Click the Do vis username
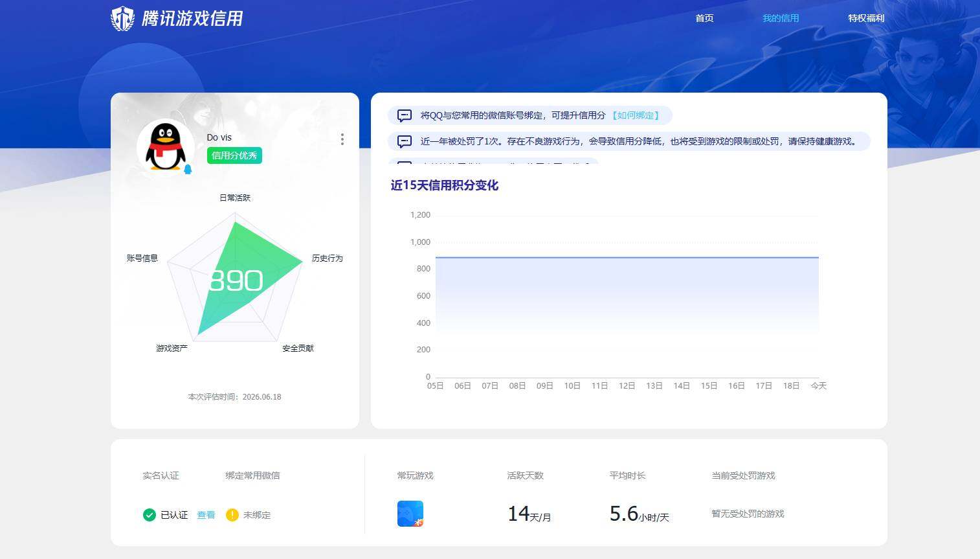 (219, 137)
